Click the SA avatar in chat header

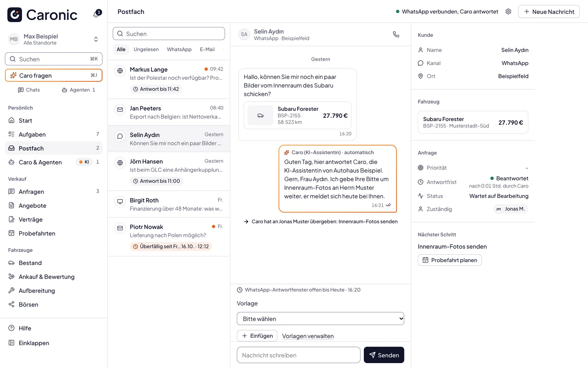click(x=244, y=34)
